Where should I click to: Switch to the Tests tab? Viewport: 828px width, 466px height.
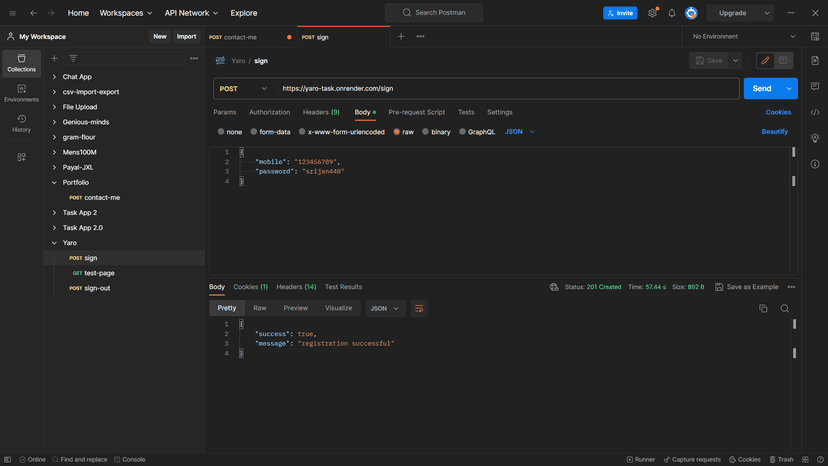[466, 112]
